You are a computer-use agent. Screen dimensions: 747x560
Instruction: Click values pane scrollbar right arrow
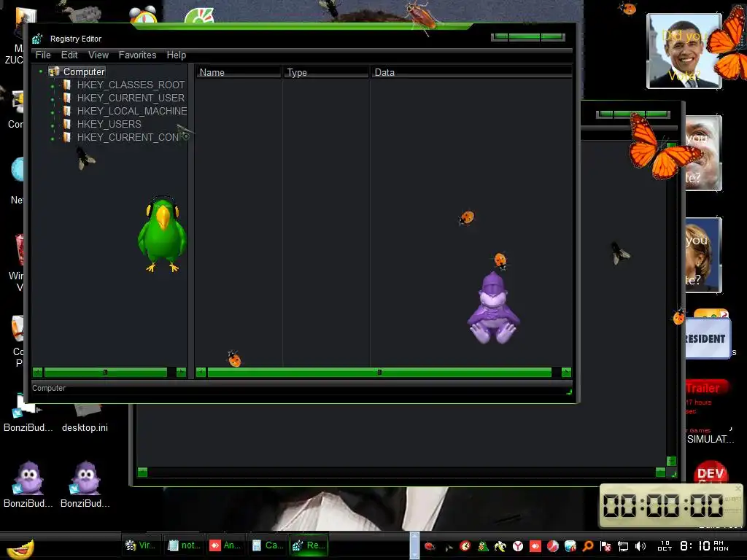tap(566, 373)
